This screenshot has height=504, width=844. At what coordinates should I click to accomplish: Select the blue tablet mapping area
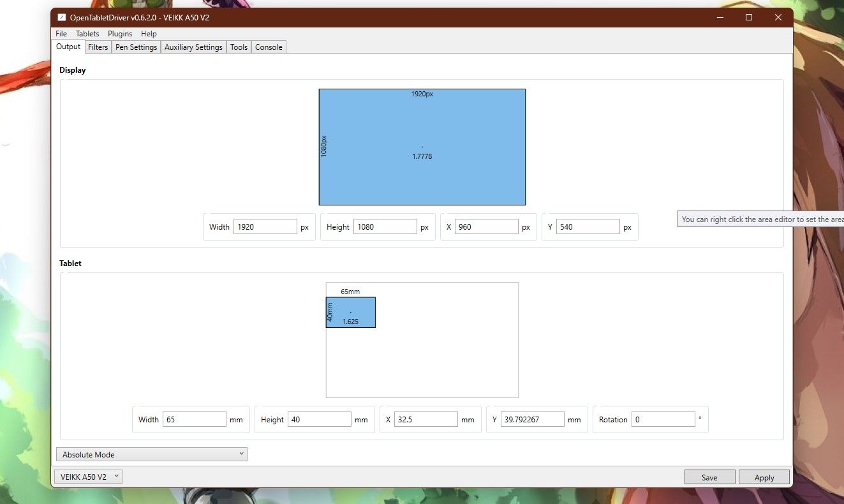pos(350,312)
